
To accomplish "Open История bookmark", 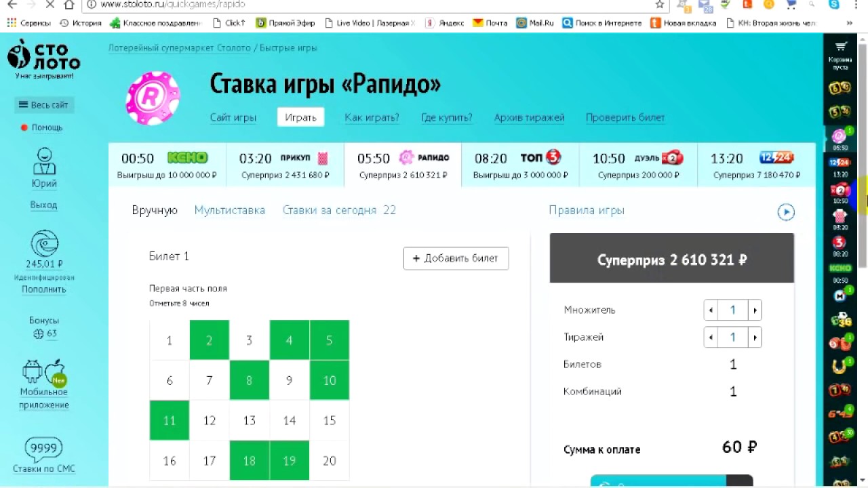I will (x=81, y=23).
